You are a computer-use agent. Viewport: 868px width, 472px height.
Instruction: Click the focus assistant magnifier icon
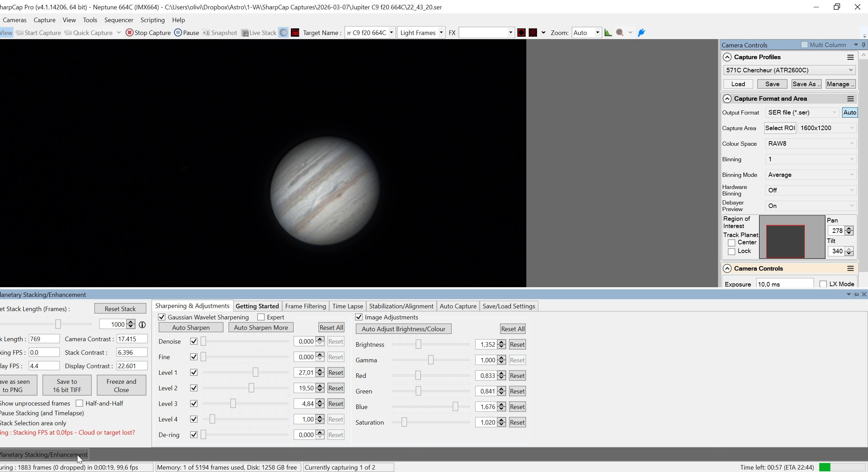(620, 33)
